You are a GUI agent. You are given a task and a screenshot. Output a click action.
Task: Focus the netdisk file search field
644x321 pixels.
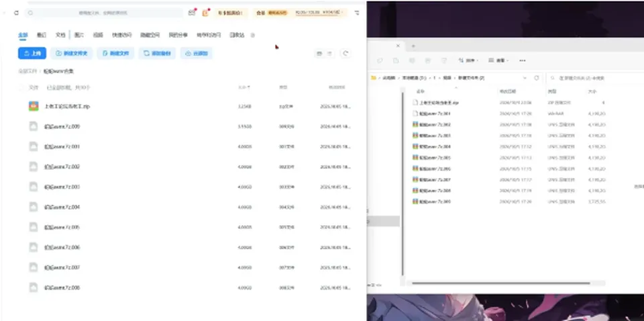105,13
